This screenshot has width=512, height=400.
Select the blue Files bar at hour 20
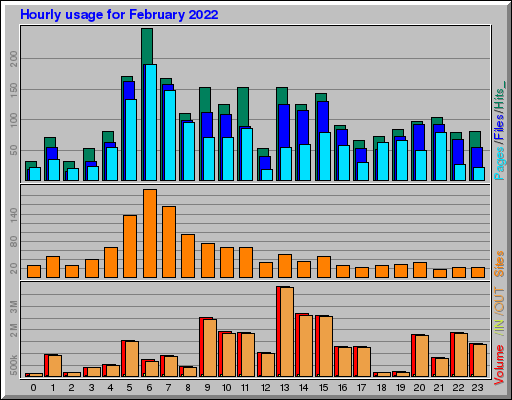click(418, 137)
